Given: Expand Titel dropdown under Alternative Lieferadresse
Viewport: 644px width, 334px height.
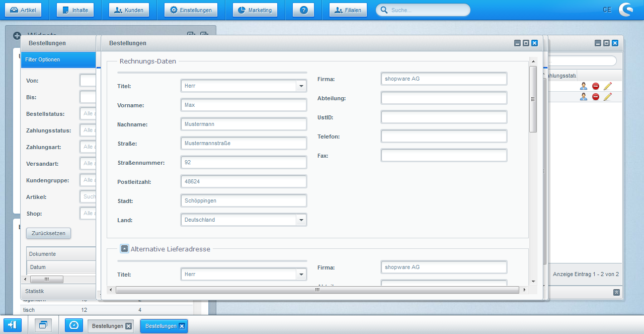Looking at the screenshot, I should point(301,275).
